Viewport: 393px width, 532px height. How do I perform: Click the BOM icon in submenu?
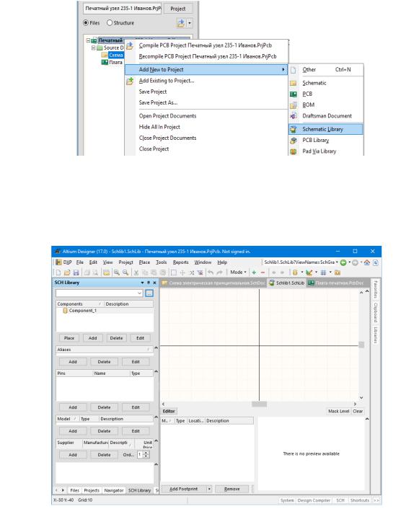tap(293, 105)
